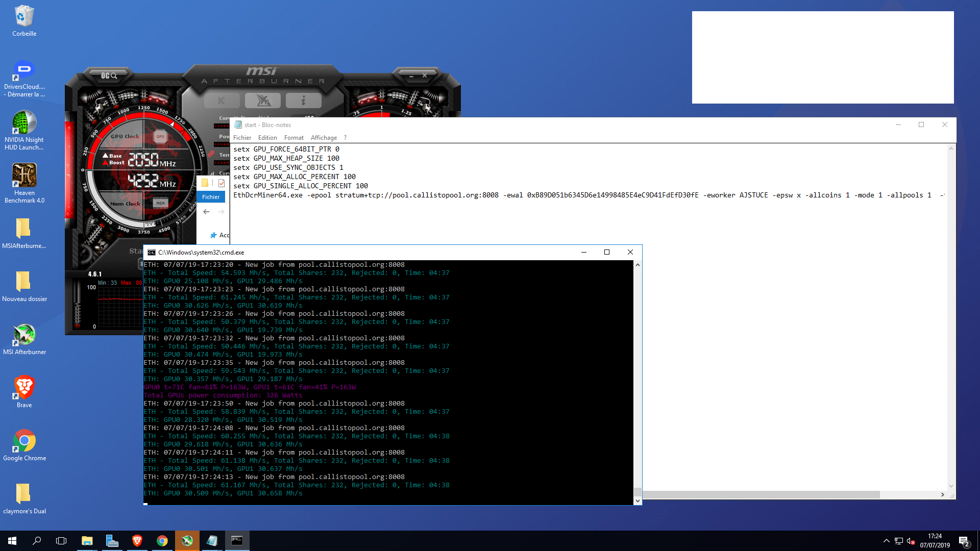The height and width of the screenshot is (551, 980).
Task: Click cmd taskbar icon
Action: (237, 541)
